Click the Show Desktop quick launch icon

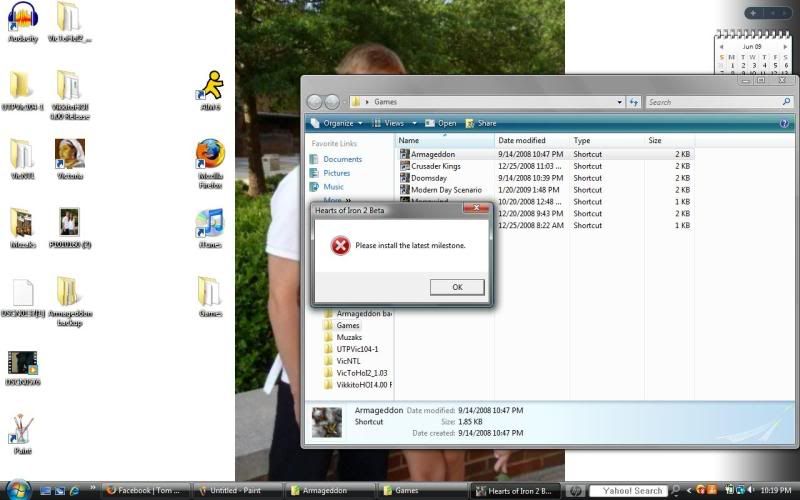pos(45,491)
